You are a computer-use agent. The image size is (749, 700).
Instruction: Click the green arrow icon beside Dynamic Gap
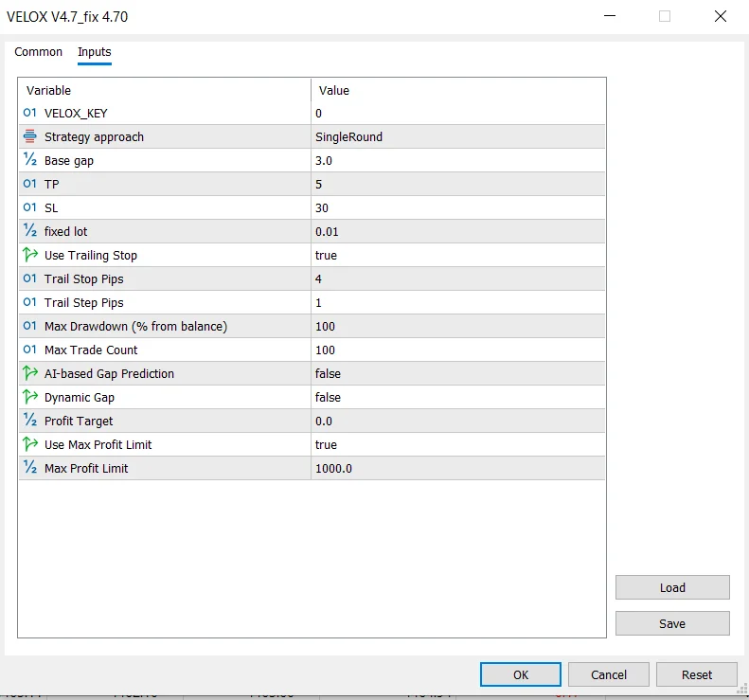(x=29, y=397)
